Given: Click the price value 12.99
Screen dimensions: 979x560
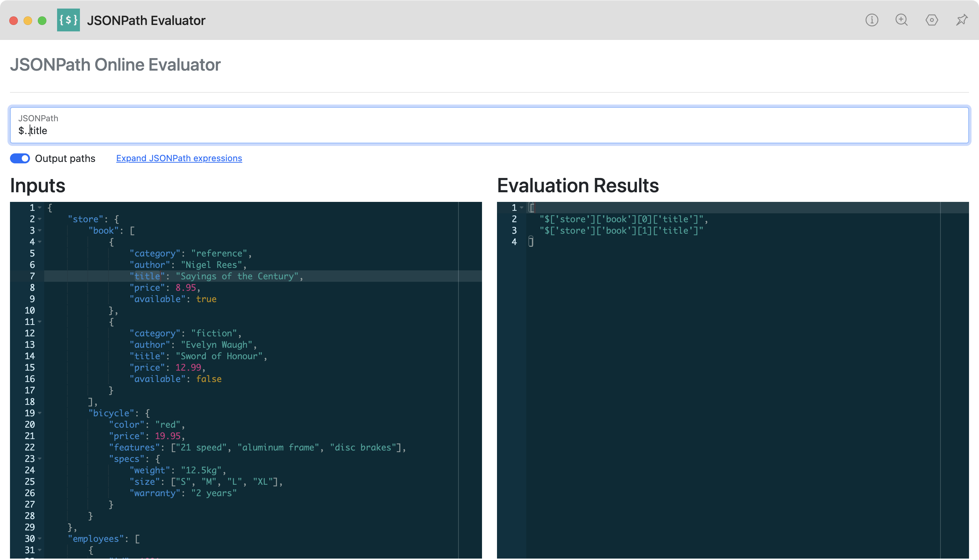Looking at the screenshot, I should (x=188, y=368).
